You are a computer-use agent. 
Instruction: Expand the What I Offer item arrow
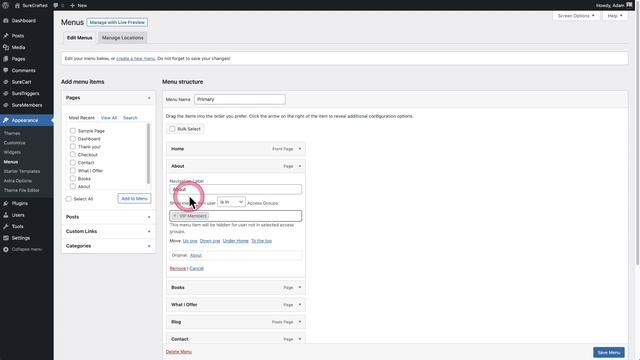[x=300, y=304]
